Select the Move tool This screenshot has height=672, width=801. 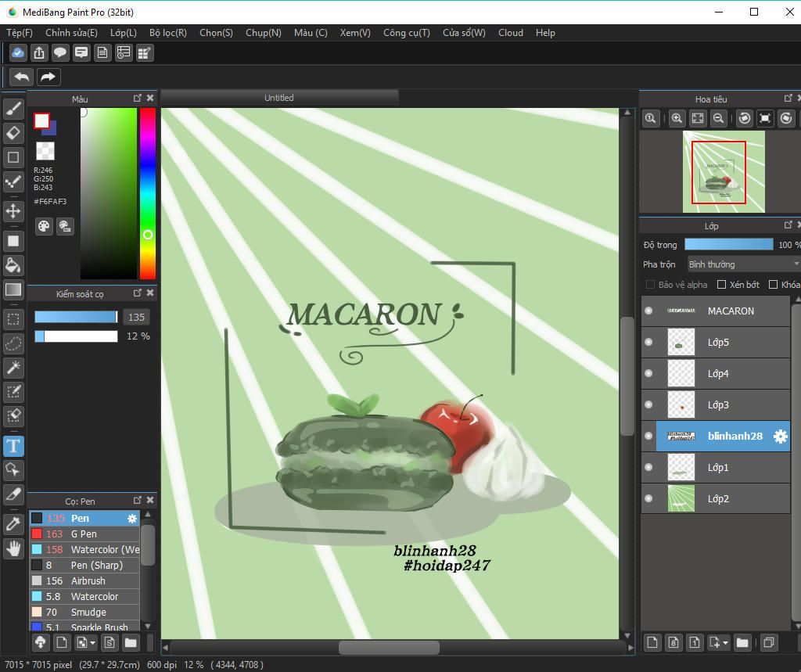coord(14,210)
